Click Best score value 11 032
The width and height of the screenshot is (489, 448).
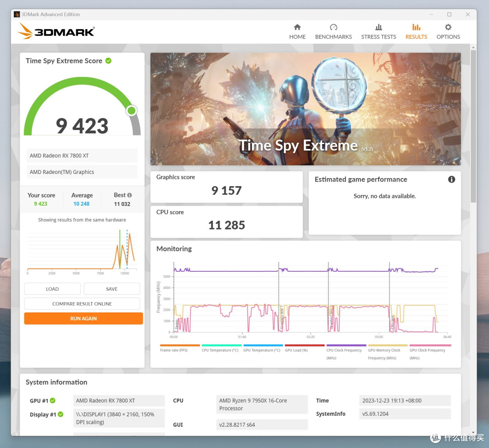tap(122, 204)
